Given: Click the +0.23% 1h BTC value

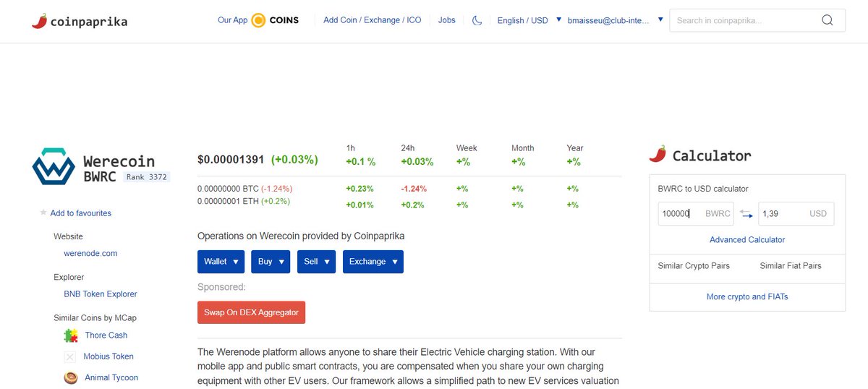Looking at the screenshot, I should [x=359, y=189].
